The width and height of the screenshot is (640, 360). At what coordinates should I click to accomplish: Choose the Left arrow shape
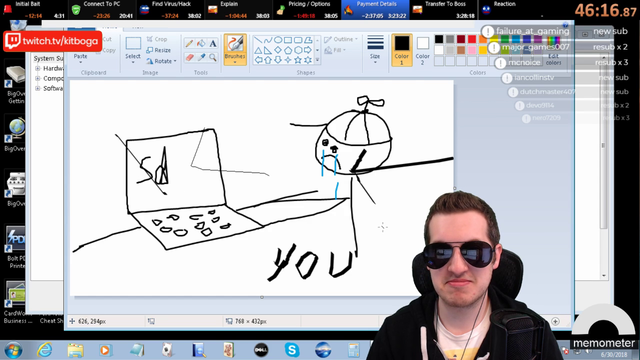click(258, 60)
